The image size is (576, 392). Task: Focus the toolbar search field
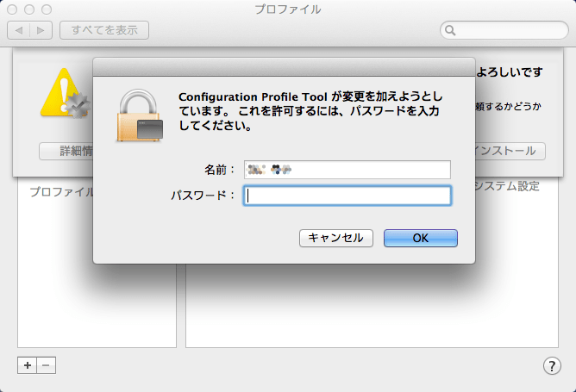[504, 30]
